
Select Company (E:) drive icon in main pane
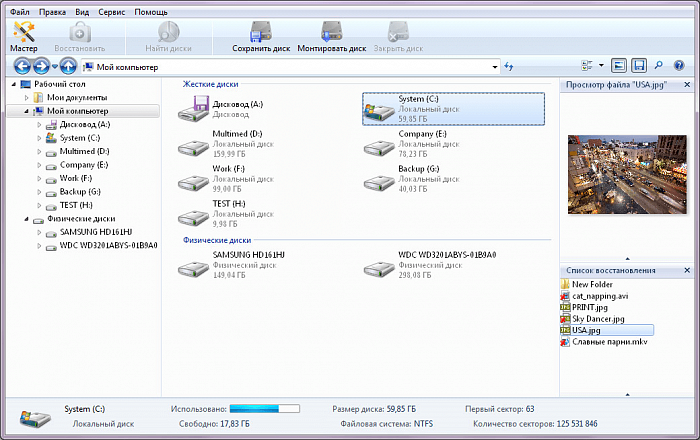click(379, 148)
